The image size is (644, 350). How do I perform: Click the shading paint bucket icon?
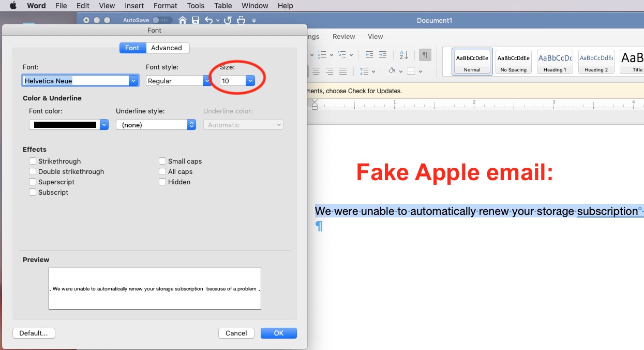click(392, 71)
